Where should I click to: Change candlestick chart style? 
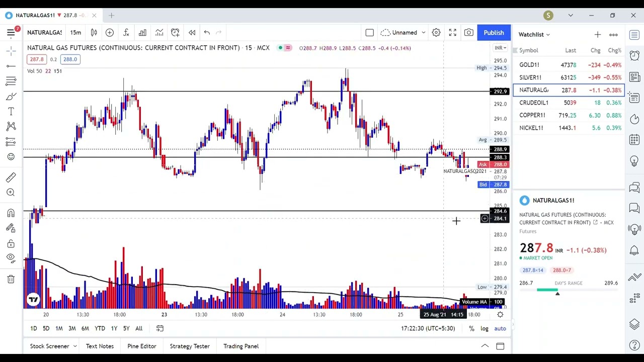point(94,33)
